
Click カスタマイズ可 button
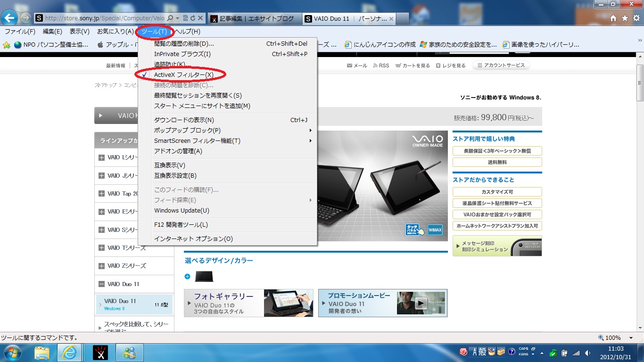[497, 192]
